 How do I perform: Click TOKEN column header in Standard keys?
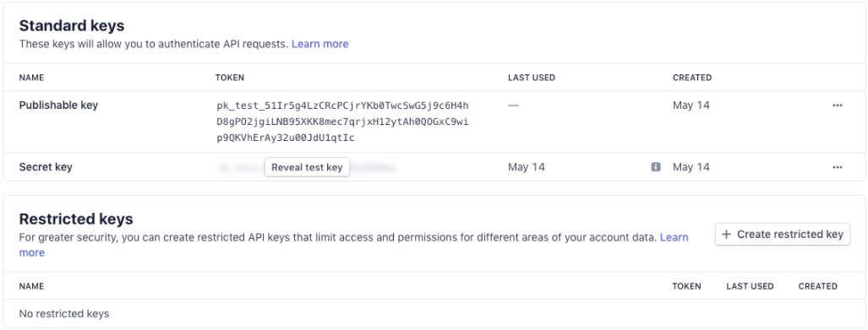pos(230,78)
